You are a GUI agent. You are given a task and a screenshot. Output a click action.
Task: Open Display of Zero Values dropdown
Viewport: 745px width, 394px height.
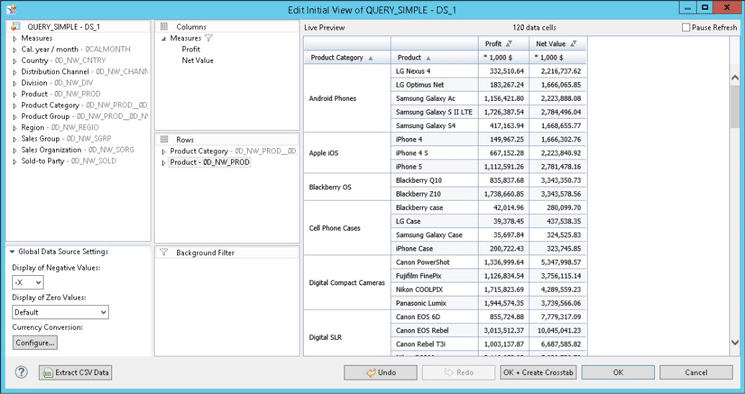tap(60, 312)
